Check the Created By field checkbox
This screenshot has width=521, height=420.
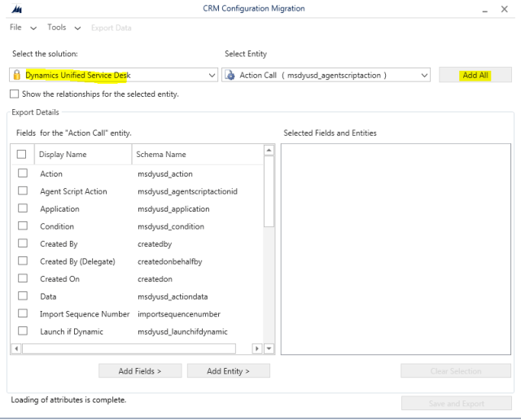pos(23,243)
